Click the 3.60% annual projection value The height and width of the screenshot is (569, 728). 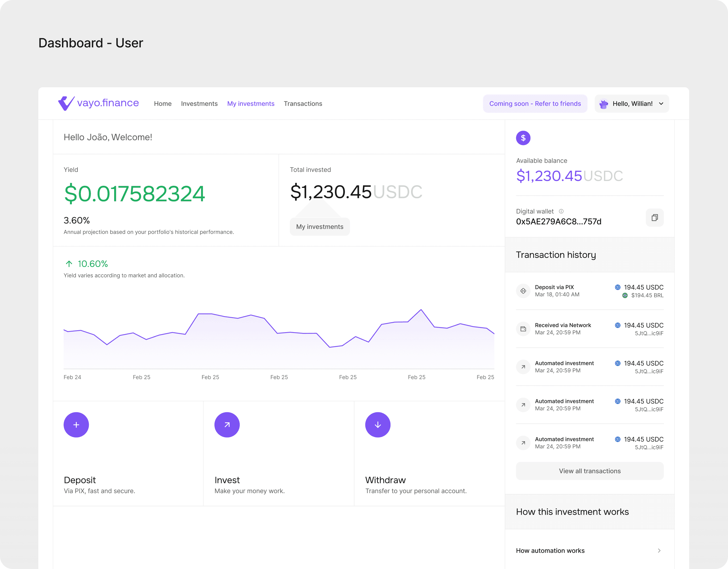coord(77,220)
